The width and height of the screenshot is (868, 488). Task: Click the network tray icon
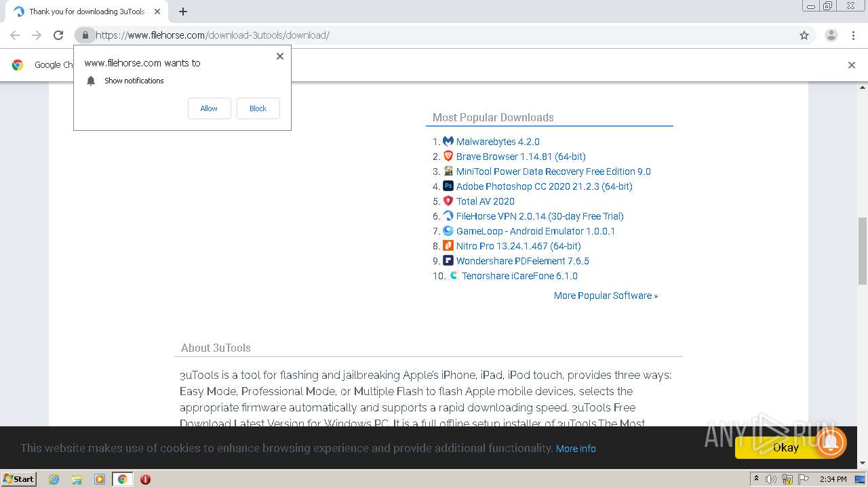click(x=787, y=479)
